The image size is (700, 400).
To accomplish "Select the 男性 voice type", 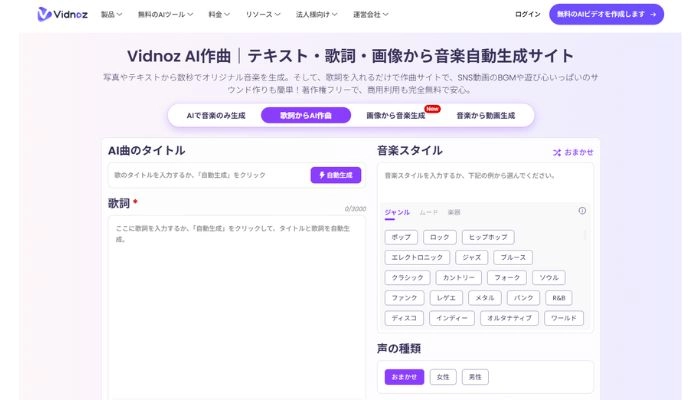I will pos(477,377).
